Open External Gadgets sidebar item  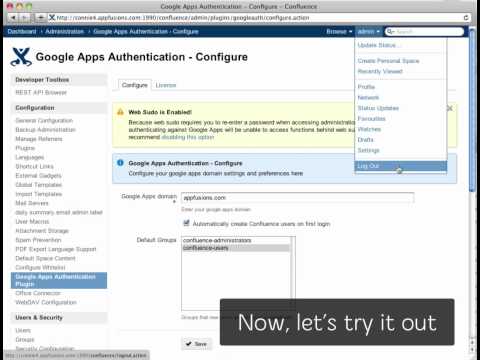coord(38,176)
